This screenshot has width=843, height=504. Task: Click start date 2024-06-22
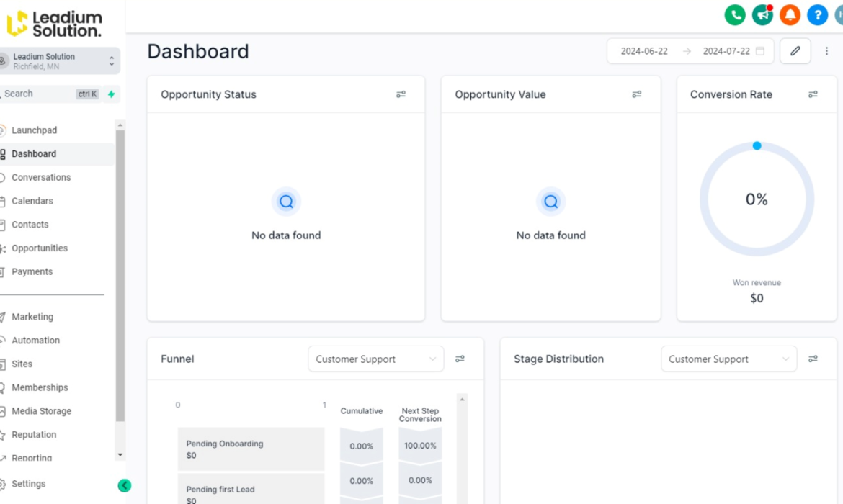pos(644,51)
